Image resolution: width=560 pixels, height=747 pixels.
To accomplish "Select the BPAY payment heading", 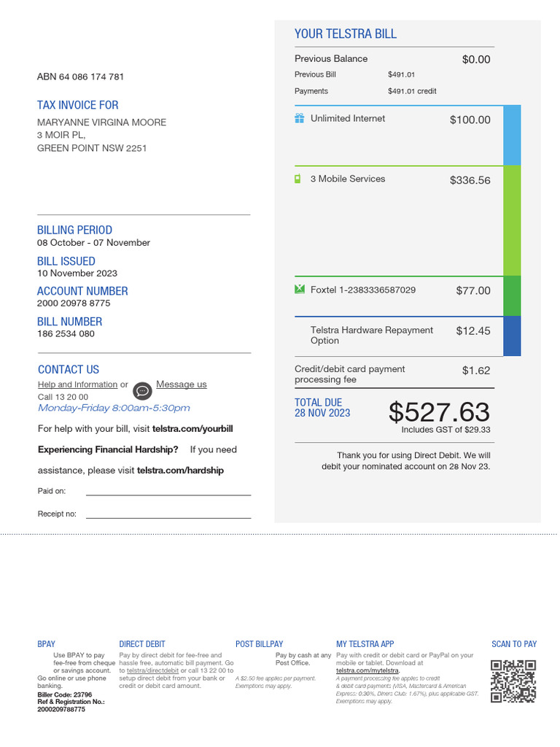I will 46,644.
